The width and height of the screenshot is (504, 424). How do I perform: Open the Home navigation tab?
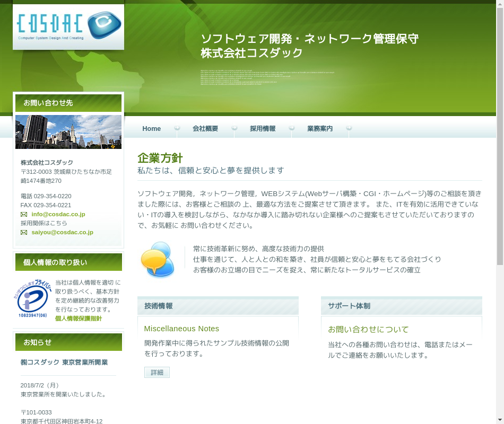pos(151,129)
